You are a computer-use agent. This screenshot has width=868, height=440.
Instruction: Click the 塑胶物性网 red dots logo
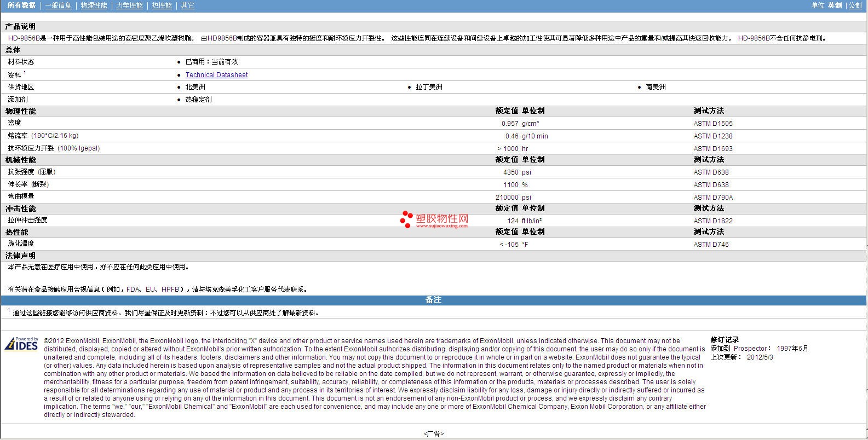point(406,219)
